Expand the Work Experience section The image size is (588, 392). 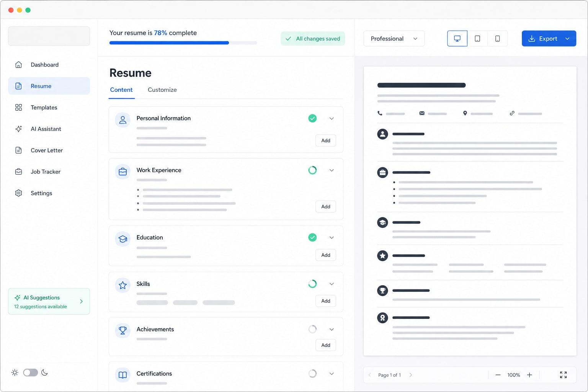point(332,170)
